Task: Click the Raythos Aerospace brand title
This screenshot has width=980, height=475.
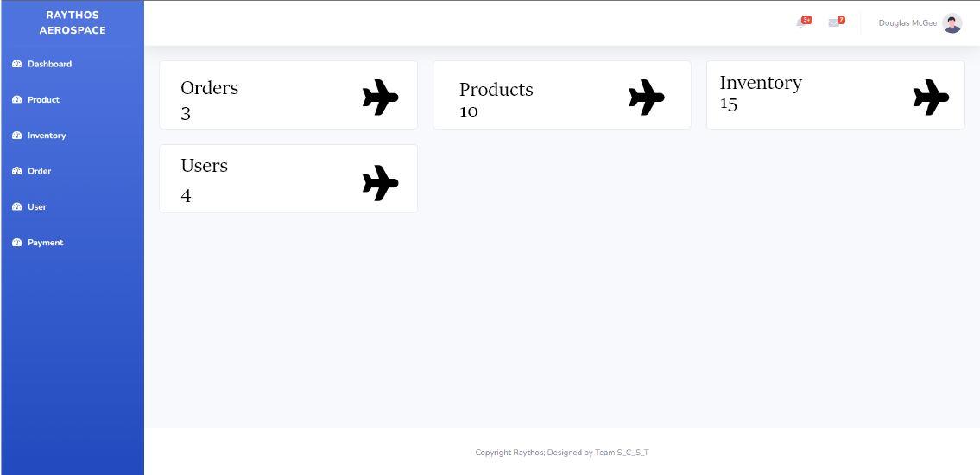Action: coord(73,22)
